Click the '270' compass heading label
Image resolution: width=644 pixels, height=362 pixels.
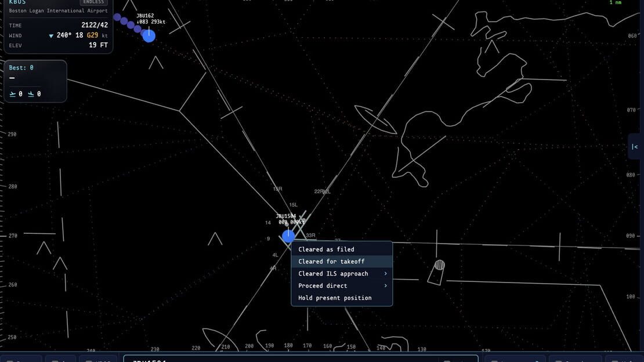(13, 236)
